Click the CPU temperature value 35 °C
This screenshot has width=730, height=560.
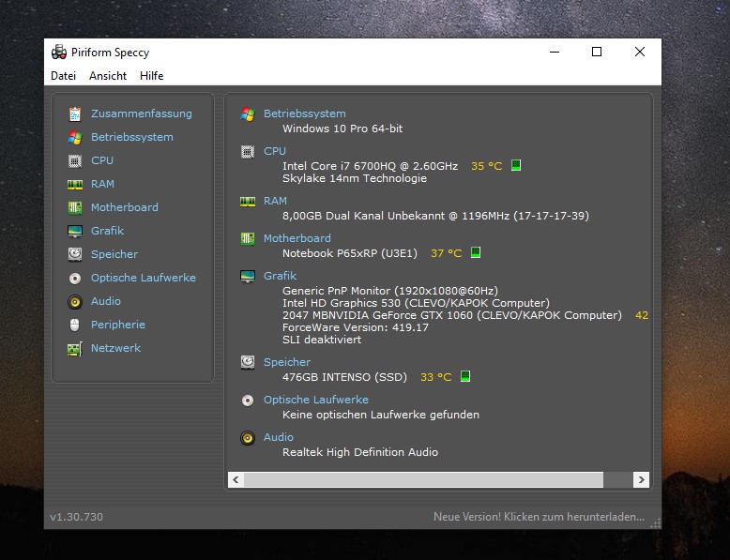coord(487,166)
